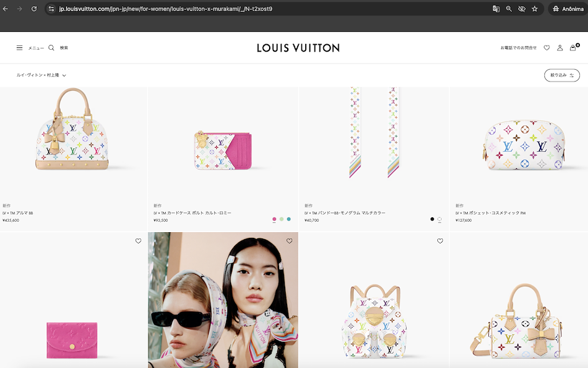
Task: Click the ¥93,500 price text
Action: tap(161, 220)
